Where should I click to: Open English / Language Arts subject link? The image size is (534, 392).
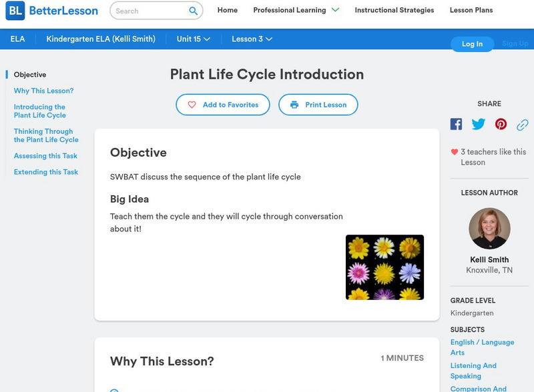482,347
